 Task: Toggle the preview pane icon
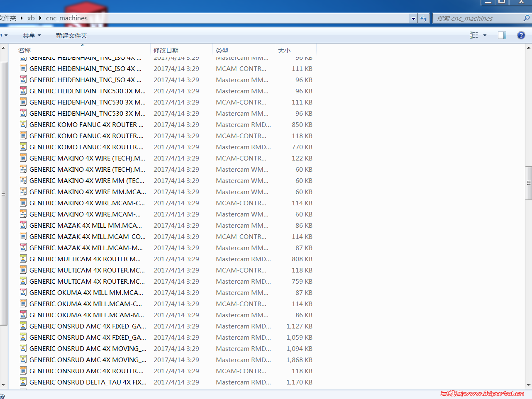502,35
